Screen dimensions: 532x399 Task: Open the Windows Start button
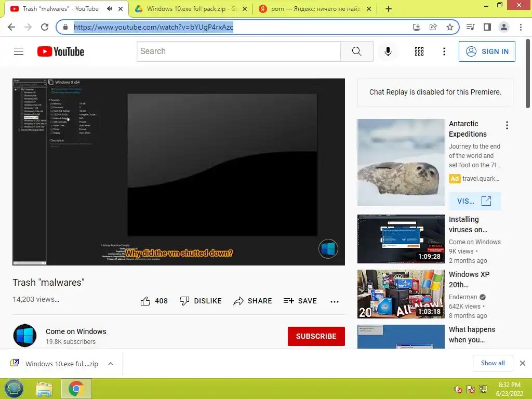[x=14, y=389]
